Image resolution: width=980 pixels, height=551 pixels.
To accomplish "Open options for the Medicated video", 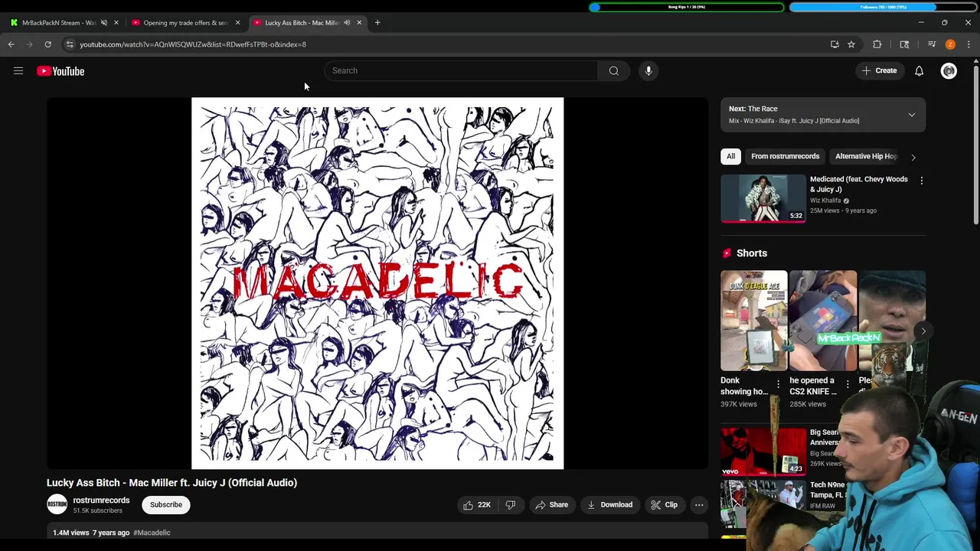I will click(x=922, y=181).
